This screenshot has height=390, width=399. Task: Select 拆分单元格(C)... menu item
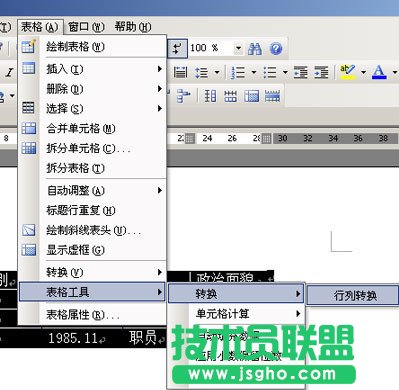pyautogui.click(x=92, y=148)
